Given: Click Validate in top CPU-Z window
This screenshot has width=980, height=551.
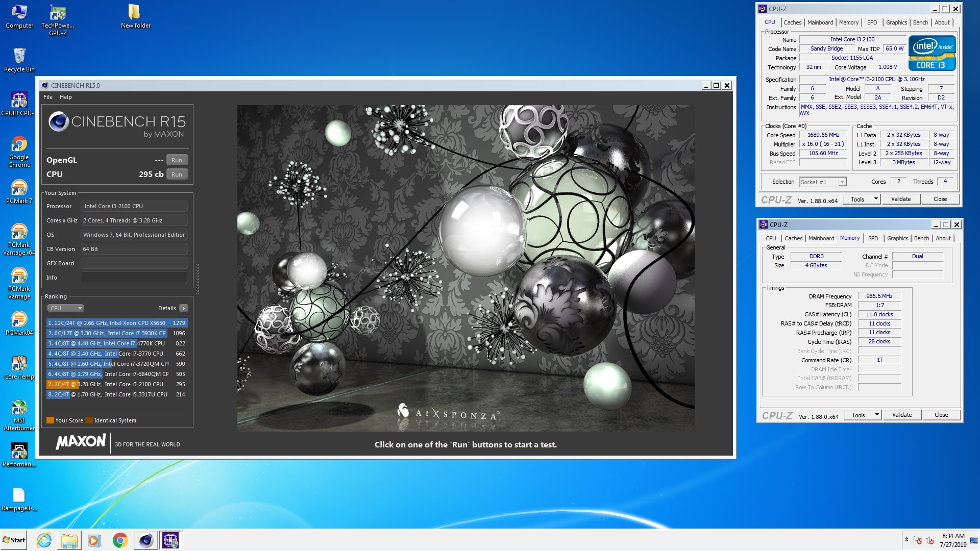Looking at the screenshot, I should coord(901,199).
